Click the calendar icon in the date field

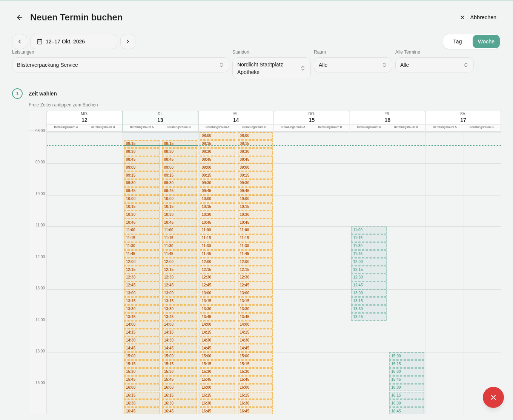(40, 42)
